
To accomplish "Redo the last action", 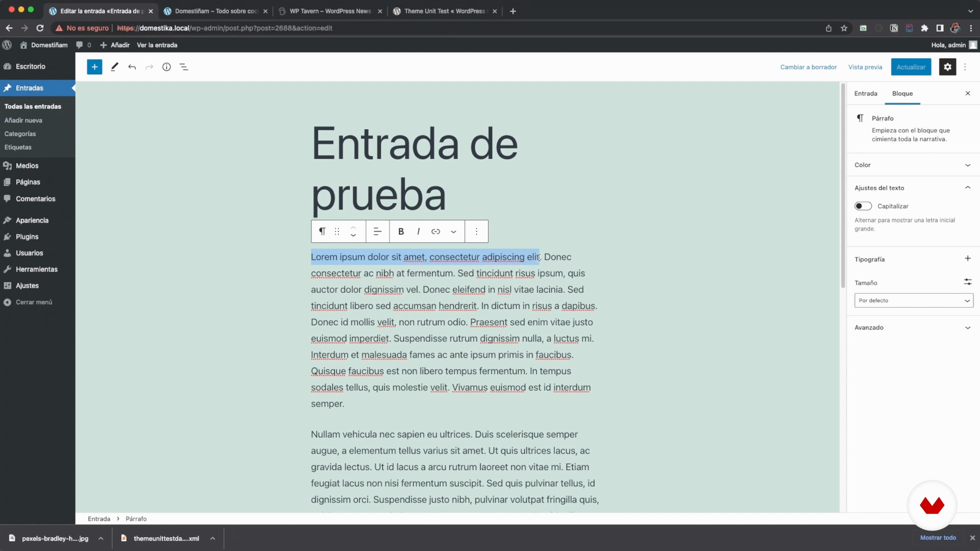I will 149,67.
